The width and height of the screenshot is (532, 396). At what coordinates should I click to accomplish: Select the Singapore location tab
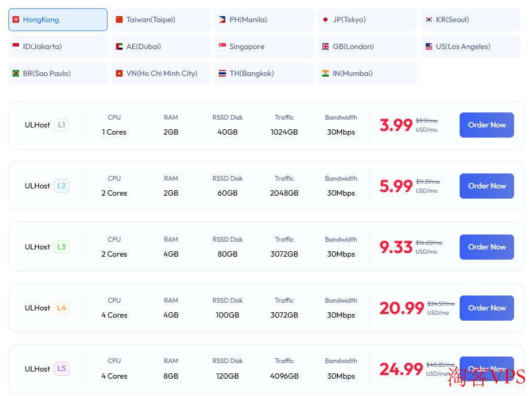pos(264,47)
